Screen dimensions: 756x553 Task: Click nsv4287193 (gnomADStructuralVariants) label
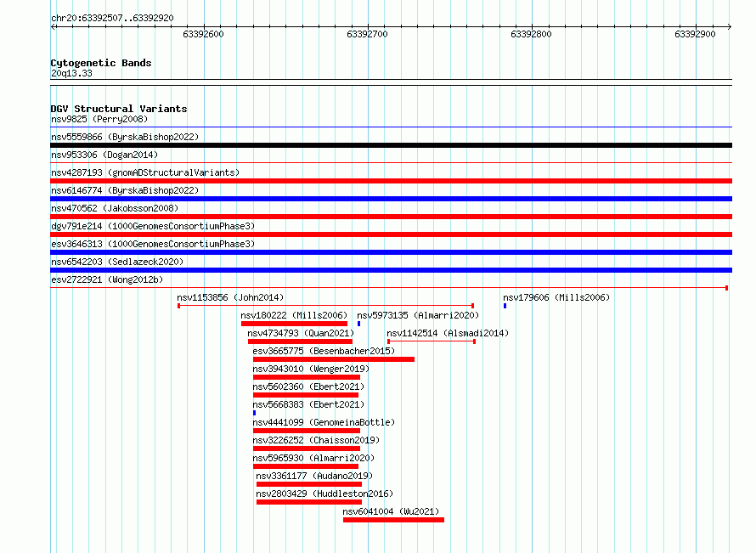coord(145,172)
